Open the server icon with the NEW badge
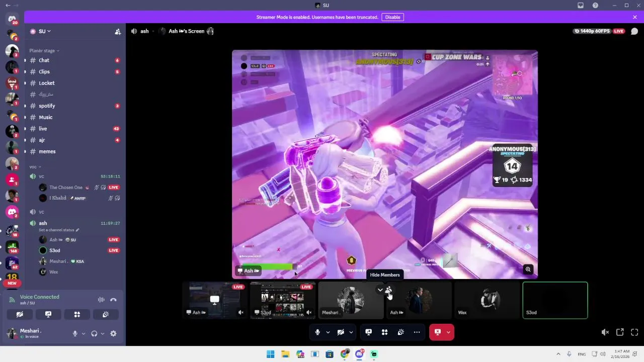 (12, 279)
